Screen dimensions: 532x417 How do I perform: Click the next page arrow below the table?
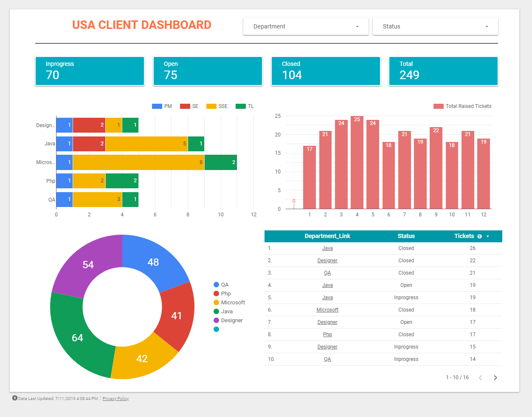point(495,377)
